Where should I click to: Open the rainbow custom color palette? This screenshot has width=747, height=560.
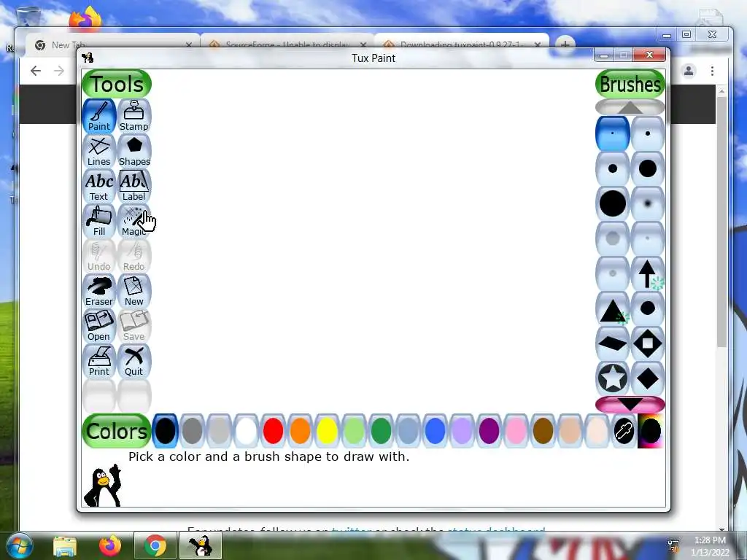(x=651, y=432)
